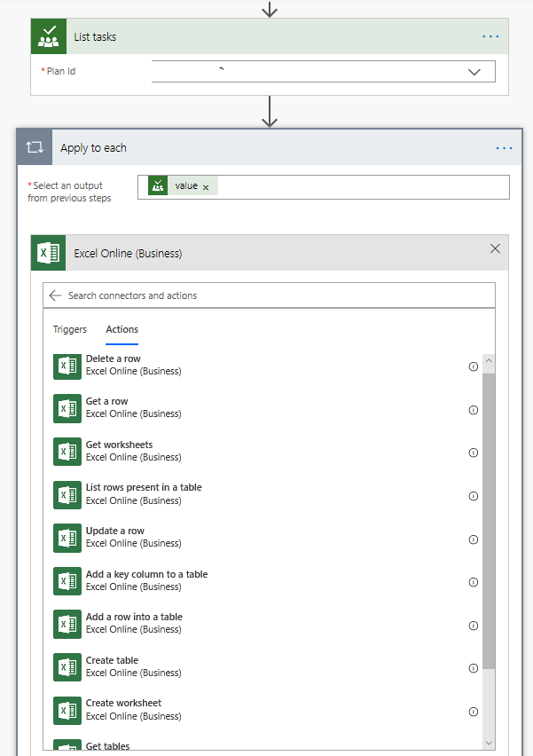Screen dimensions: 533x756
Task: Show info for Get a row
Action: 474,410
